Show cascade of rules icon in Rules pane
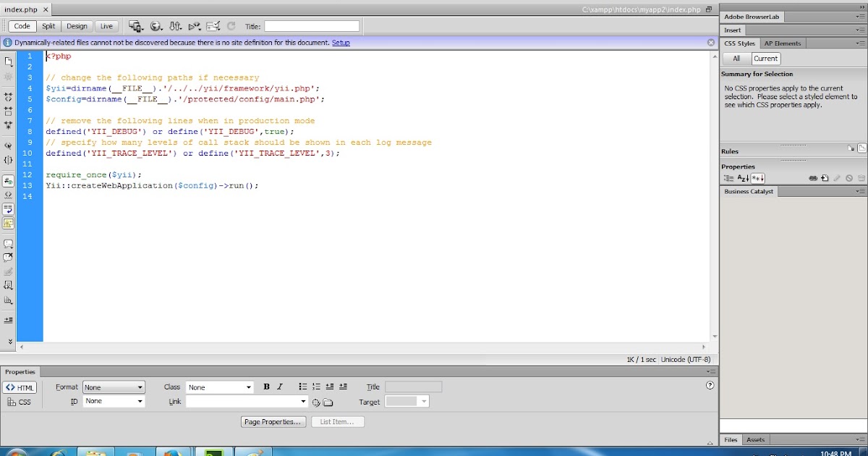 tap(862, 148)
